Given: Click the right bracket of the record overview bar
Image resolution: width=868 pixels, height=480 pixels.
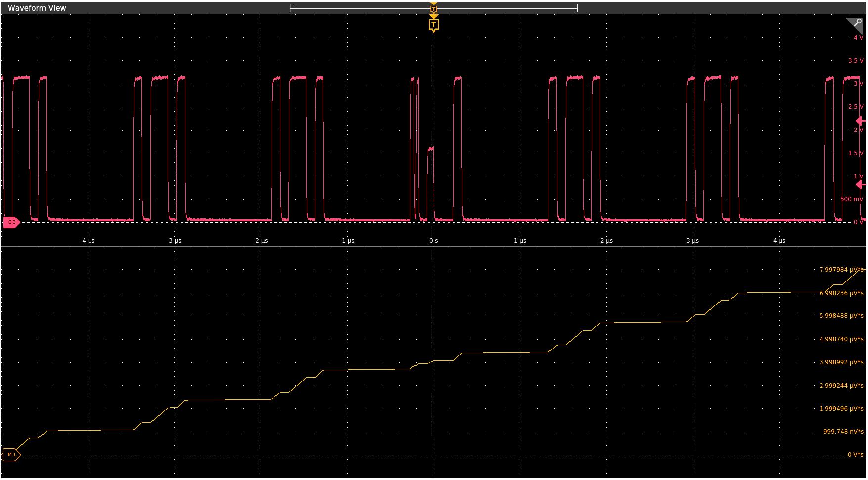Looking at the screenshot, I should (576, 8).
